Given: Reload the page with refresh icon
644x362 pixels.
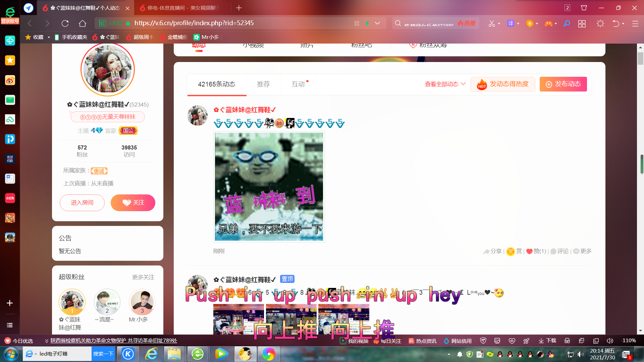Looking at the screenshot, I should point(65,23).
